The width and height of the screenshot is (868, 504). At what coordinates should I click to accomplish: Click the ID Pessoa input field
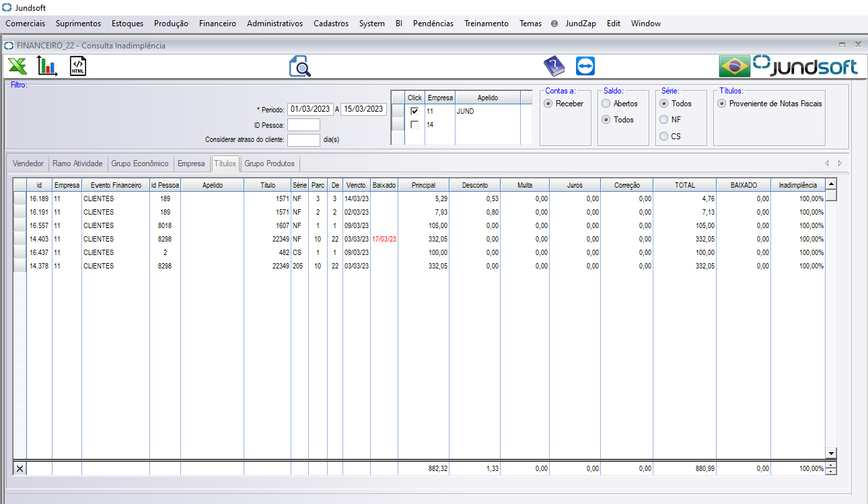tap(303, 124)
